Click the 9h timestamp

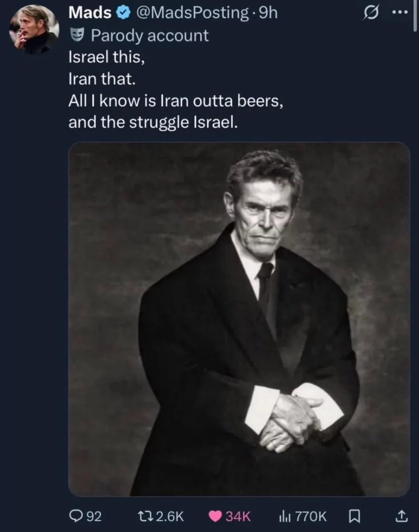tap(268, 13)
